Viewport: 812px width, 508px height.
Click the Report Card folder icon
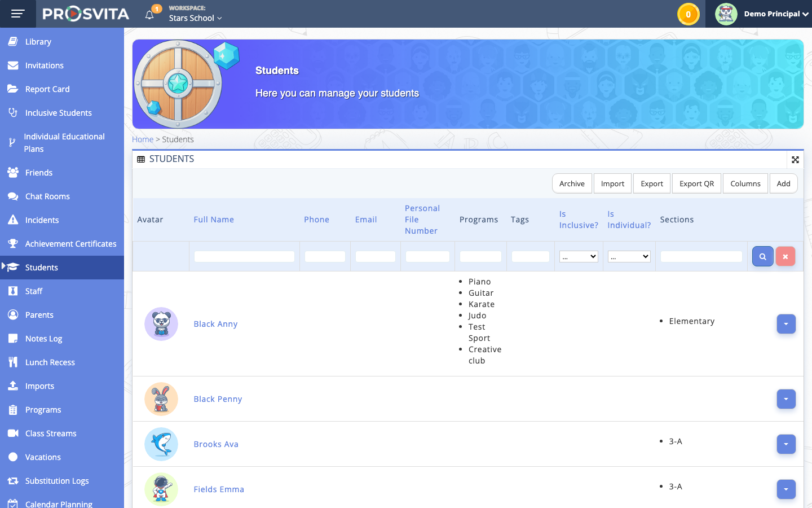coord(13,89)
